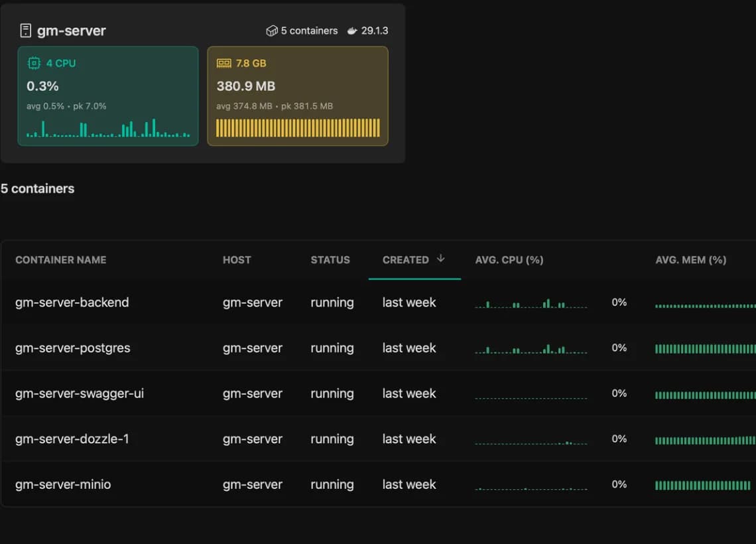Select the 7.8 GB memory usage panel

click(298, 96)
